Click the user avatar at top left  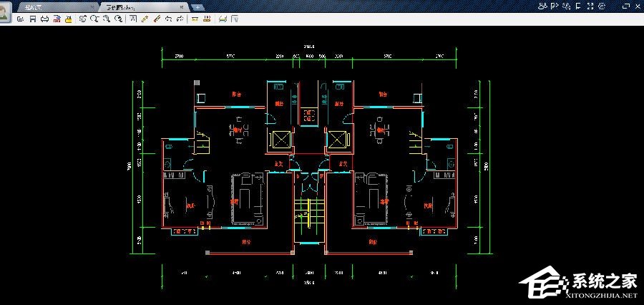(5, 13)
